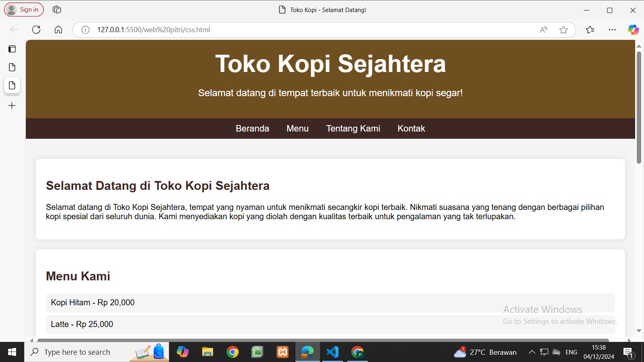Screen dimensions: 644x362
Task: Click the Sign in button
Action: tap(23, 9)
